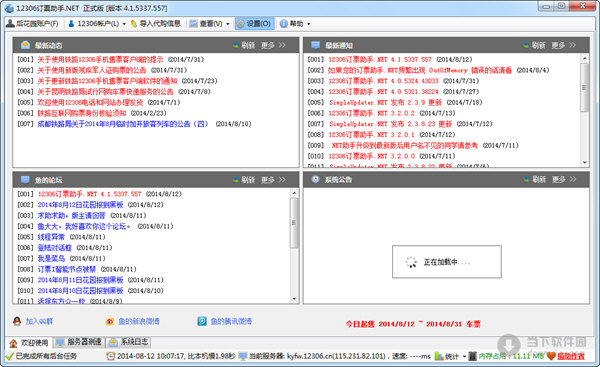Click the 捐助作者 heart link

click(x=566, y=356)
